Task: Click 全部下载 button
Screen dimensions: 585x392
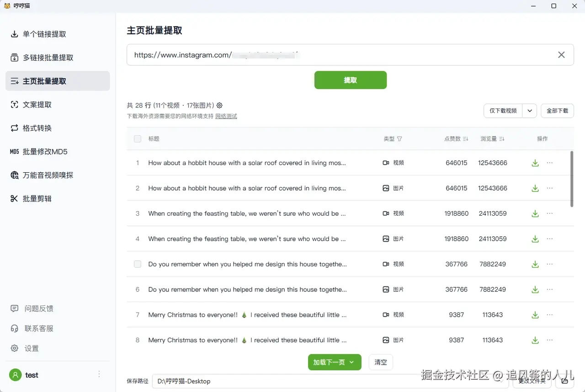Action: coord(557,111)
